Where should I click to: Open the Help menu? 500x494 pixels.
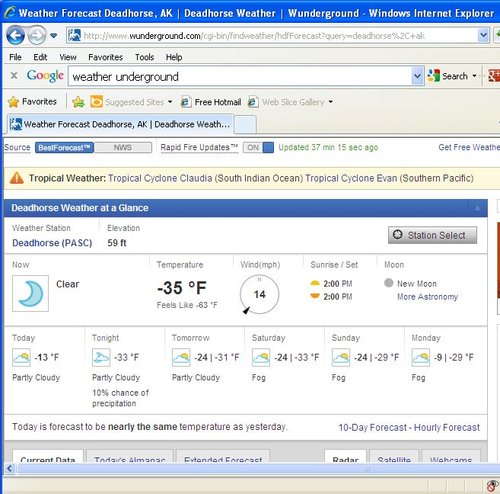[x=174, y=57]
